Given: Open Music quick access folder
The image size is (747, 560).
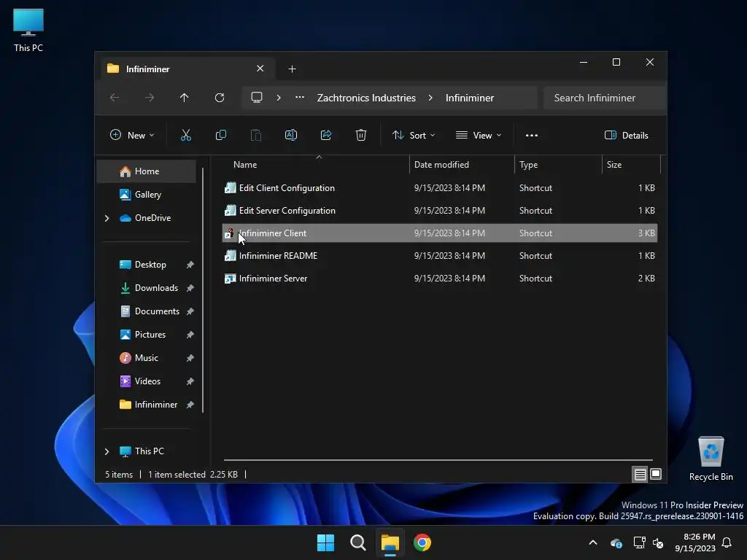Looking at the screenshot, I should coord(146,357).
